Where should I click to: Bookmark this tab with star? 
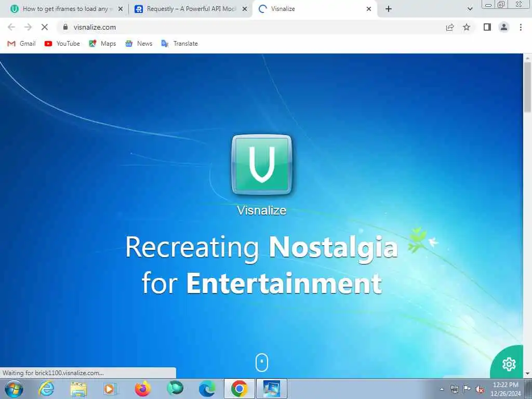[x=467, y=27]
